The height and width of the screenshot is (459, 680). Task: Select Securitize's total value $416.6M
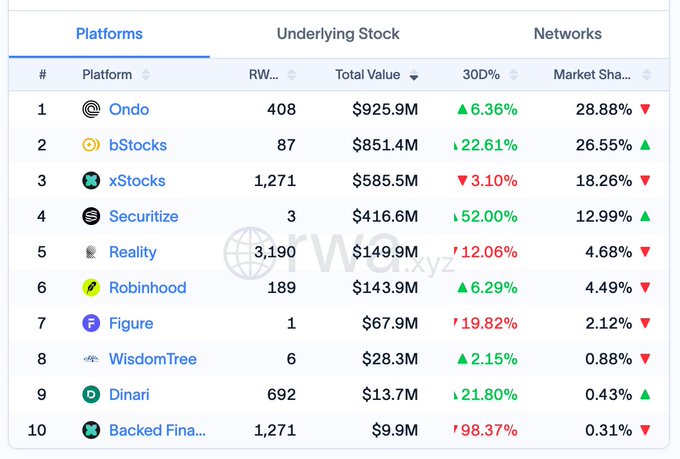click(385, 216)
